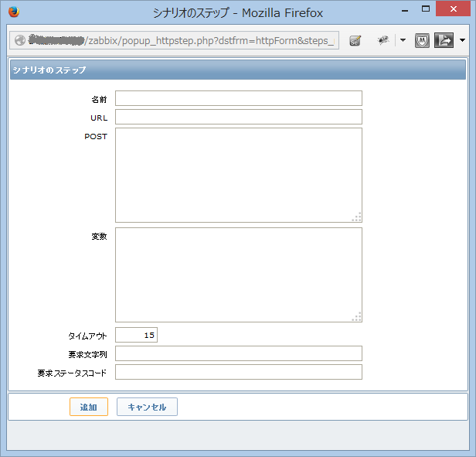This screenshot has height=457, width=476.
Task: Click the タイムアウト field showing 15
Action: [x=136, y=335]
